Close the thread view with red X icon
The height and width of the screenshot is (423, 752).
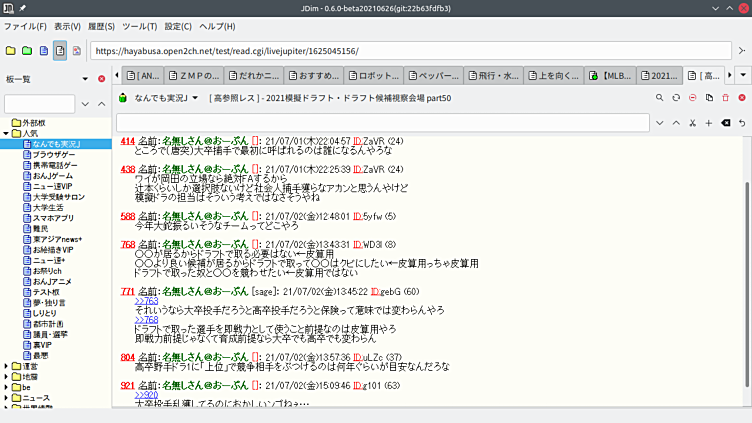(x=741, y=98)
